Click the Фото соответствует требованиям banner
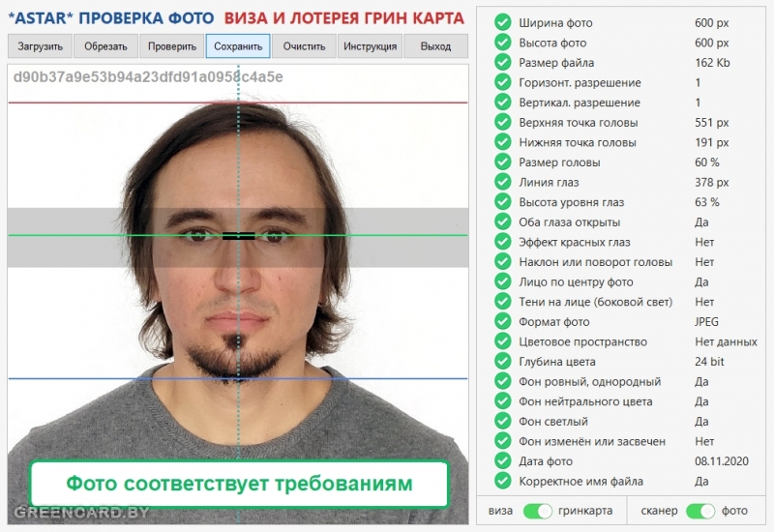Image resolution: width=774 pixels, height=532 pixels. pyautogui.click(x=239, y=484)
